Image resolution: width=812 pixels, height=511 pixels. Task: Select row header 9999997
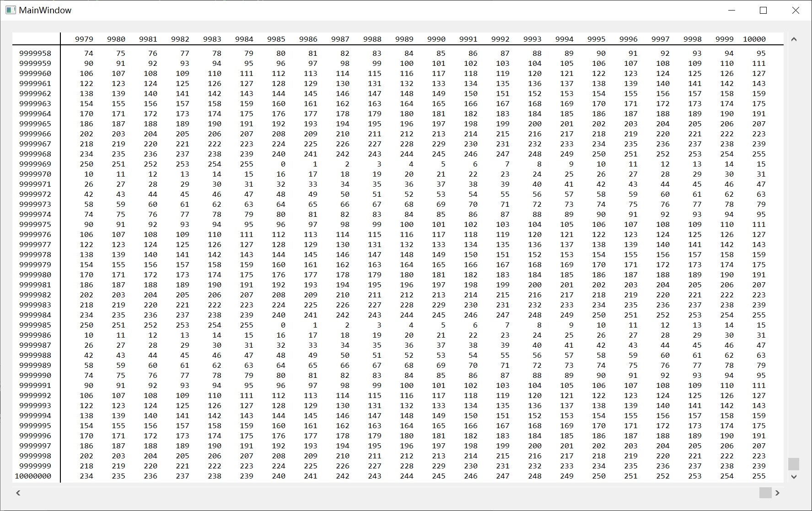[35, 446]
